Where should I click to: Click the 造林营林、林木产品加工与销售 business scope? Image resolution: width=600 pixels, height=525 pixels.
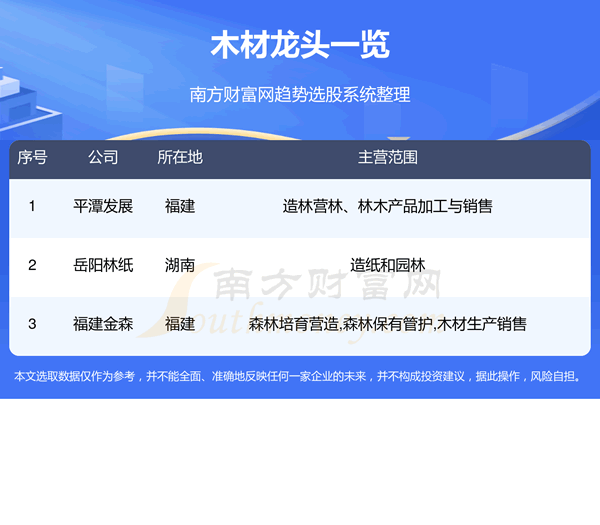[387, 207]
